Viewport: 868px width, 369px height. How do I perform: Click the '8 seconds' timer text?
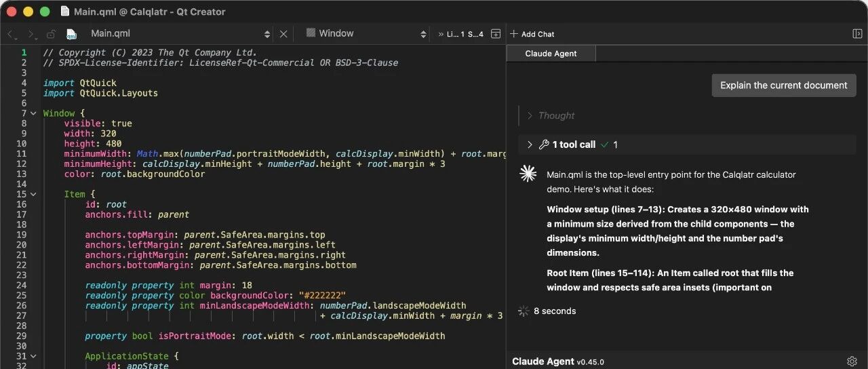click(x=555, y=311)
